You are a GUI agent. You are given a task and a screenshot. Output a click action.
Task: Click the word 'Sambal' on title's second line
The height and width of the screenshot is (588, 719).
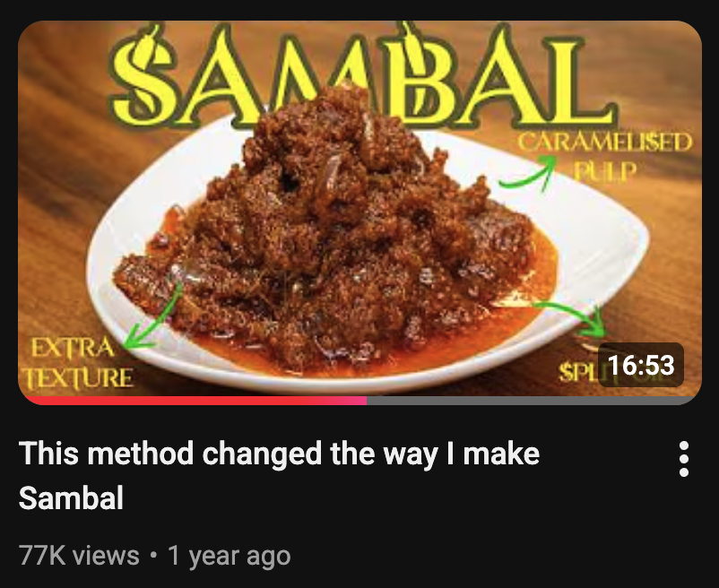point(71,498)
